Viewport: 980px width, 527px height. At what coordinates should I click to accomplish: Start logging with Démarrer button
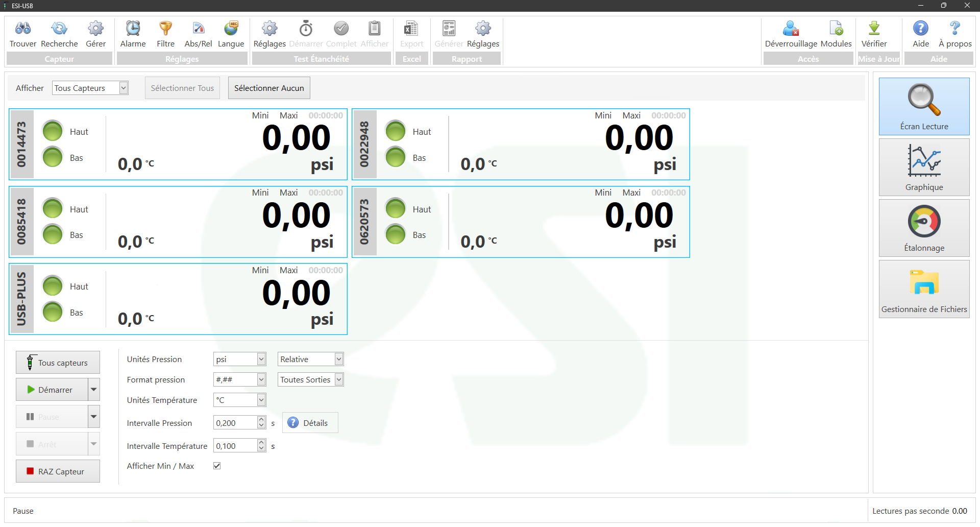point(52,390)
